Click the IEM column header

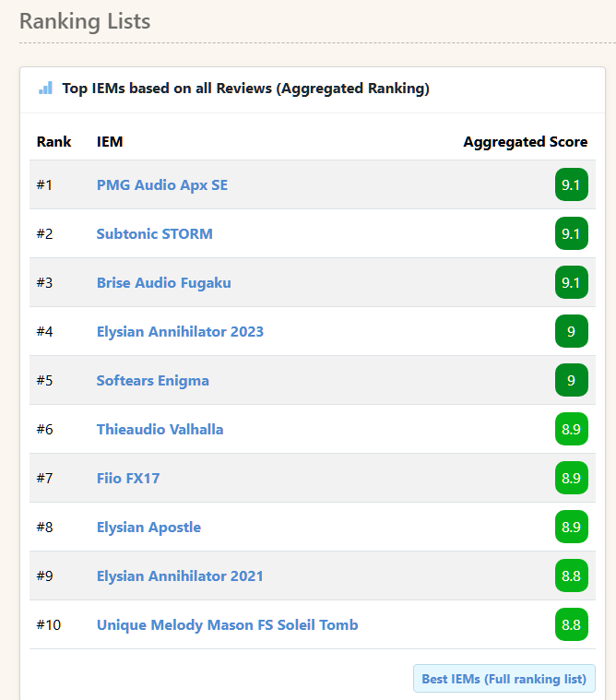pyautogui.click(x=110, y=141)
